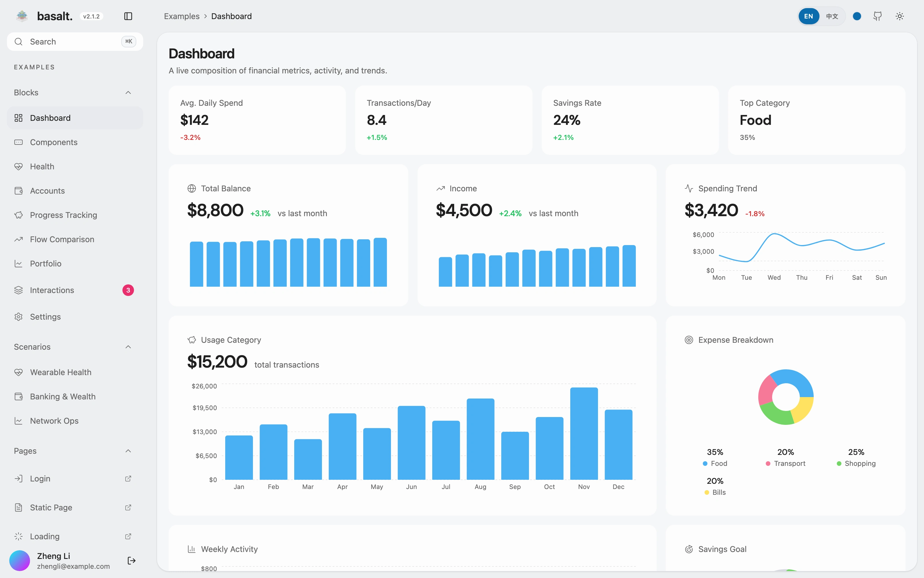924x578 pixels.
Task: Click the -1.8% Spending Trend change
Action: pyautogui.click(x=755, y=214)
